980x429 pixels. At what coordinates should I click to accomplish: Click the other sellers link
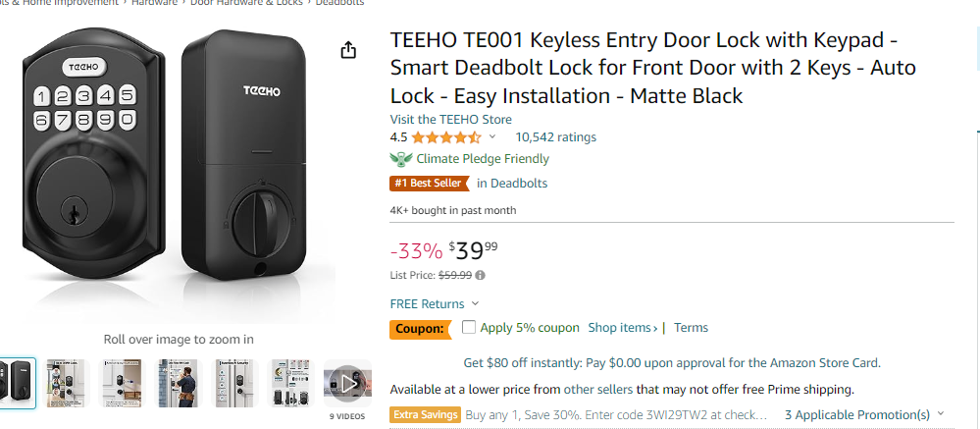coord(598,390)
